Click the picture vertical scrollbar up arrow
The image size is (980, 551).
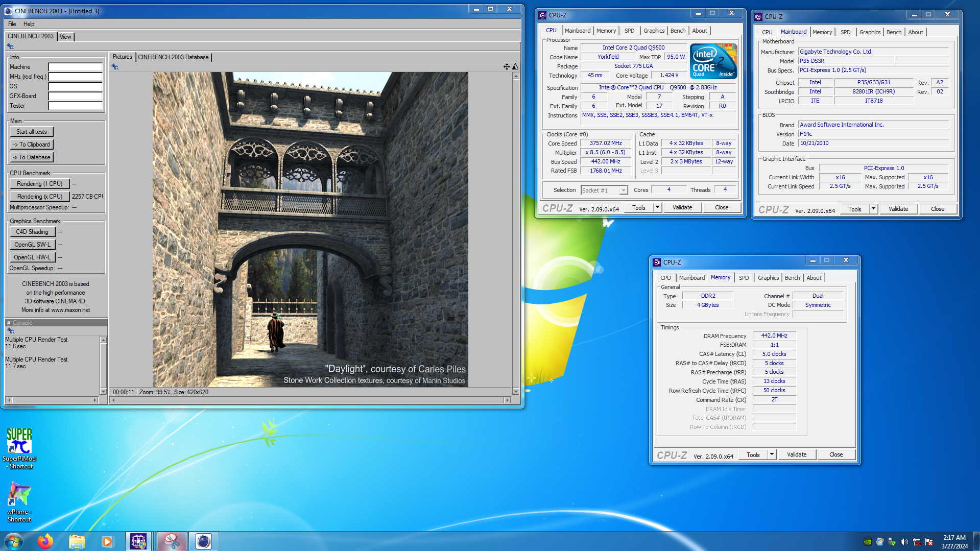tap(516, 76)
